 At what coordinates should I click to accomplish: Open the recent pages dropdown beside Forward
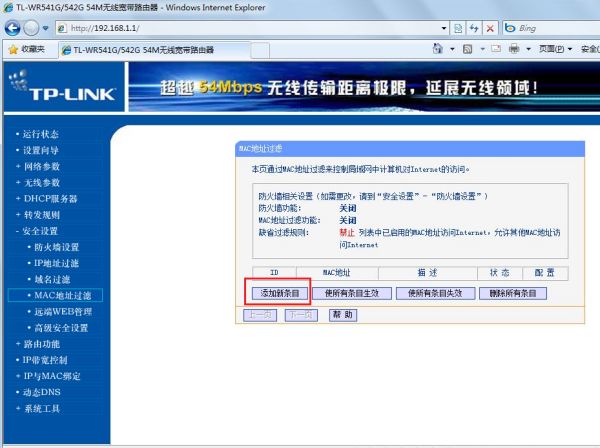tap(46, 28)
